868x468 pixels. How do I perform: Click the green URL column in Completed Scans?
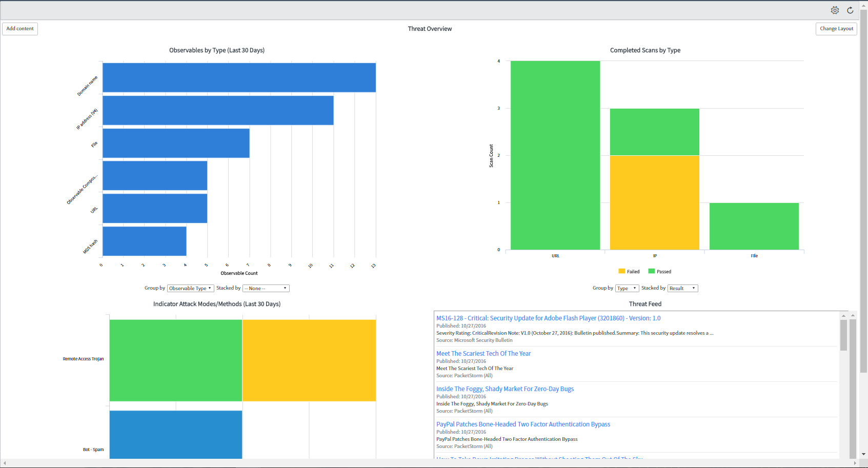pos(555,155)
